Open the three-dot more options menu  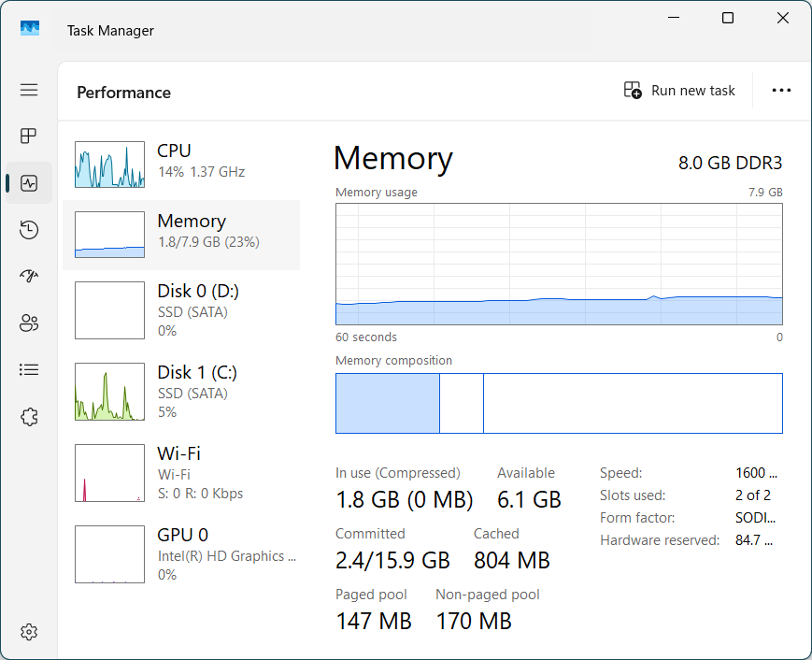(x=781, y=91)
